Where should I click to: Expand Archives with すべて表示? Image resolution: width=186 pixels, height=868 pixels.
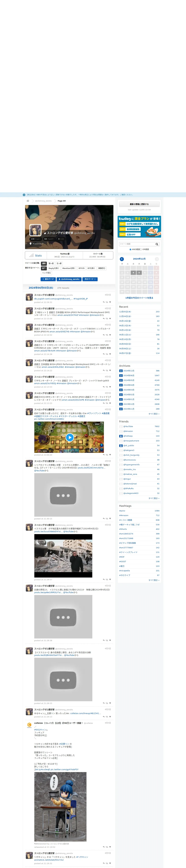[154, 414]
